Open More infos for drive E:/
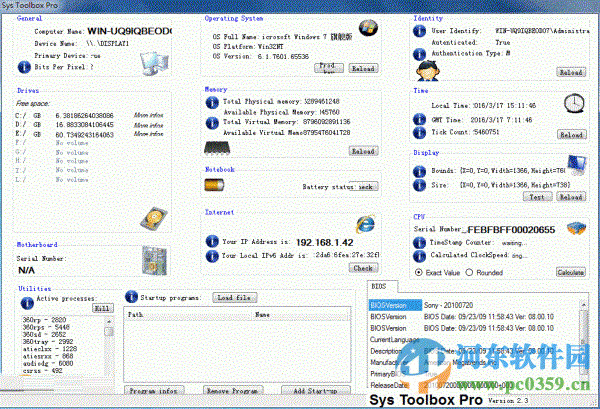 [x=148, y=134]
